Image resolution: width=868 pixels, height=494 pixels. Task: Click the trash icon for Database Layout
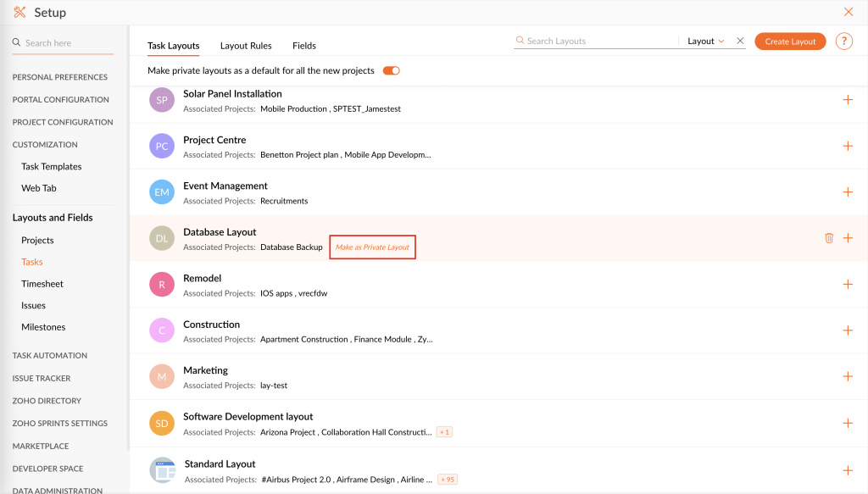(829, 238)
